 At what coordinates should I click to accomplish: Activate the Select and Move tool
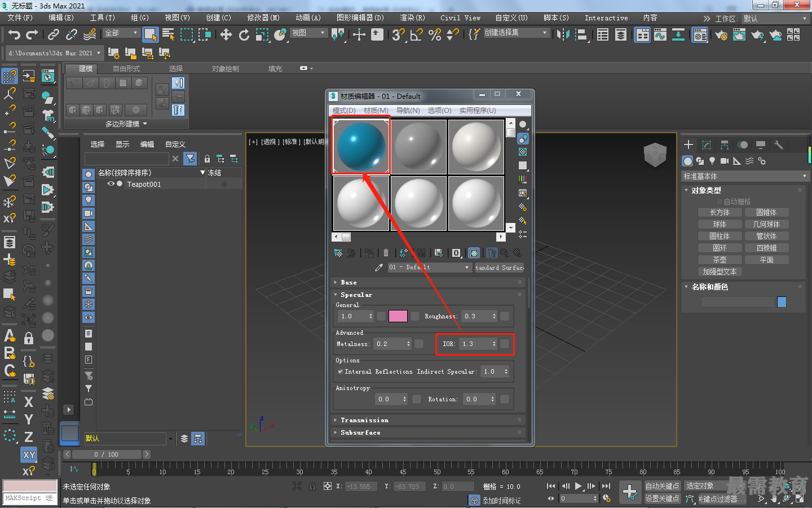coord(226,35)
